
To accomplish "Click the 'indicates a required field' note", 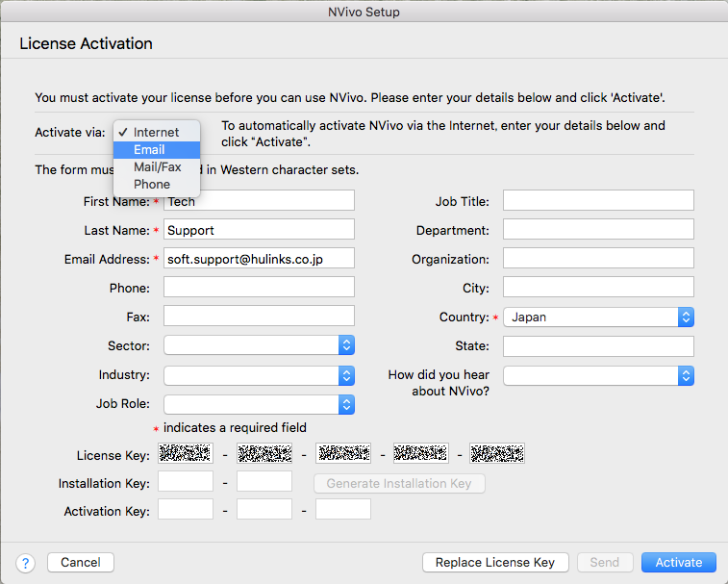I will pyautogui.click(x=235, y=428).
